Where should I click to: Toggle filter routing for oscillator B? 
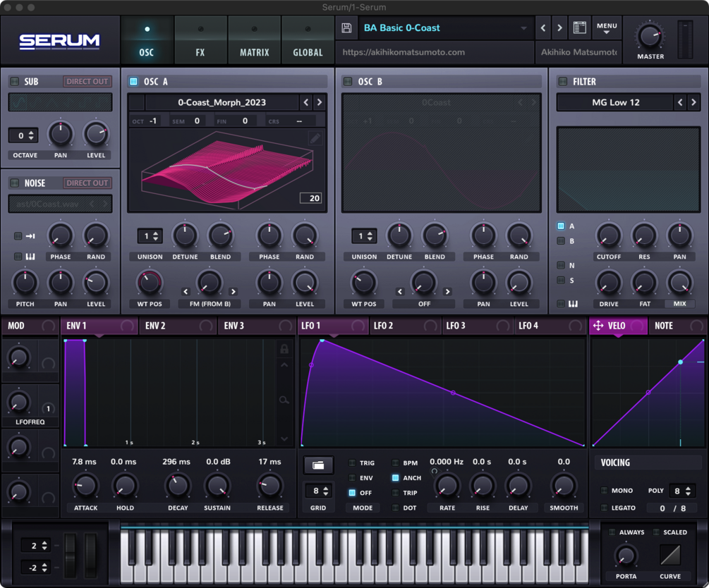click(x=561, y=241)
